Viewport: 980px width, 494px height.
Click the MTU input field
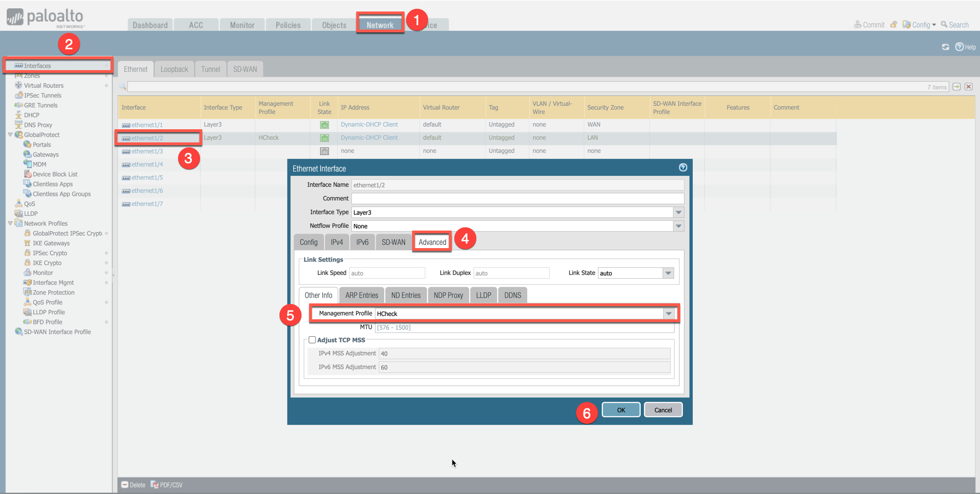tap(524, 328)
